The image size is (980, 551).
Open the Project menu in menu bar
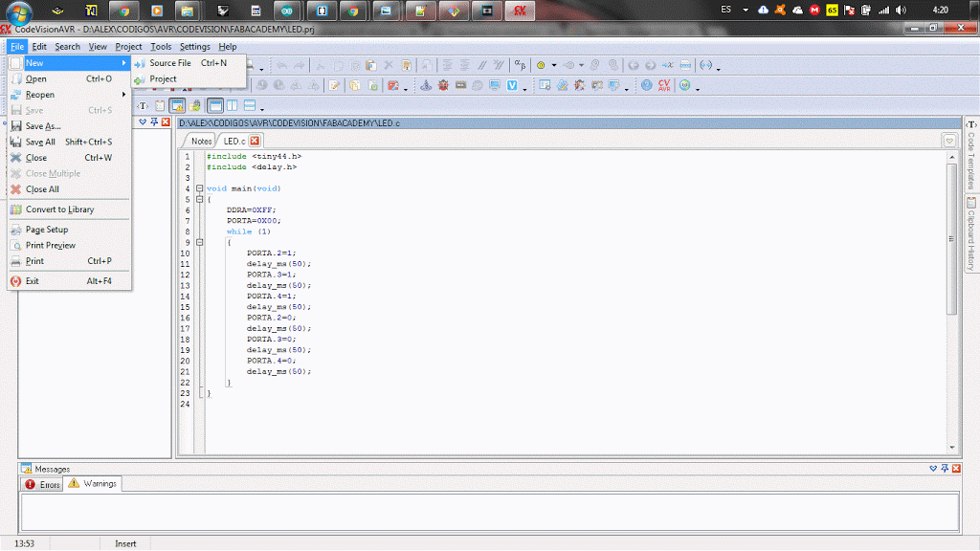tap(128, 46)
